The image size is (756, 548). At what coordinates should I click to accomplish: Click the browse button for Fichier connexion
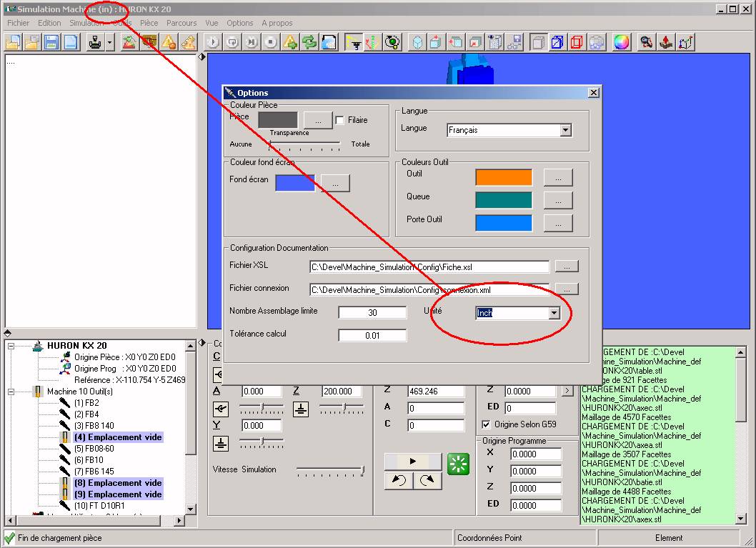coord(567,289)
